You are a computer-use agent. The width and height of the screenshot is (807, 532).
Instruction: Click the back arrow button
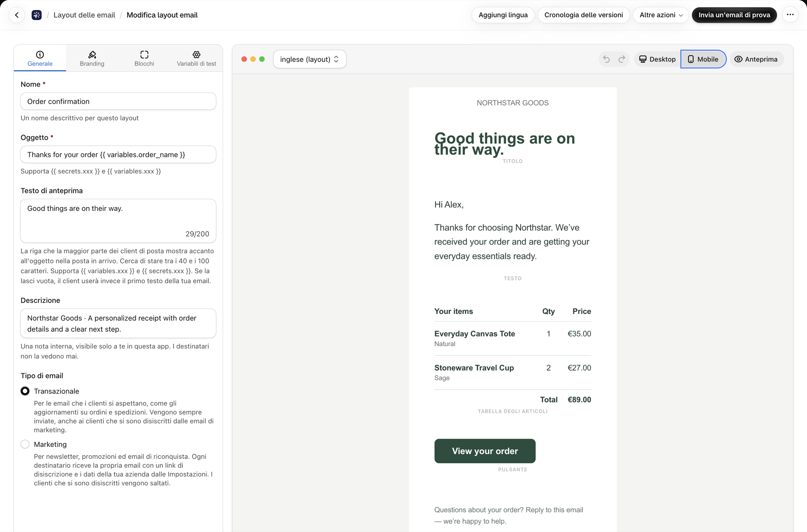point(17,15)
